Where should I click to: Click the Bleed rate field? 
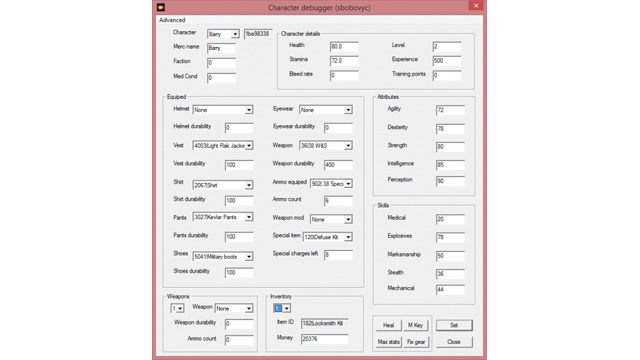point(344,76)
